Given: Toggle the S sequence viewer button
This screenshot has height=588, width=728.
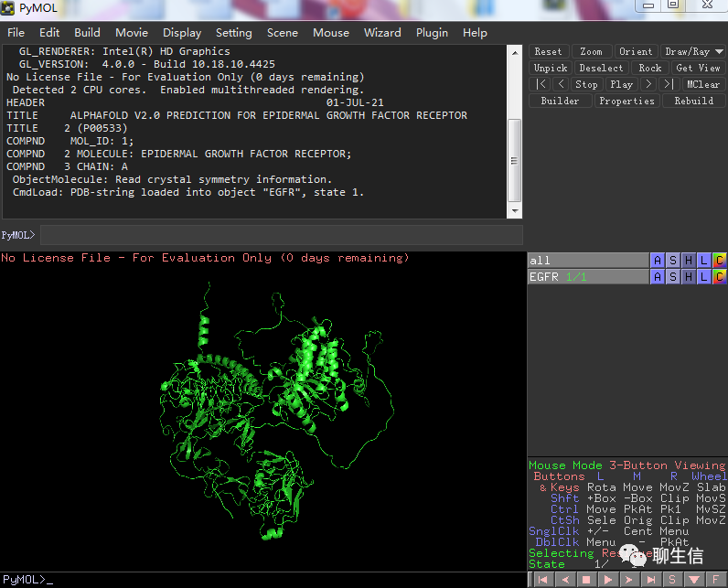Looking at the screenshot, I should [672, 579].
